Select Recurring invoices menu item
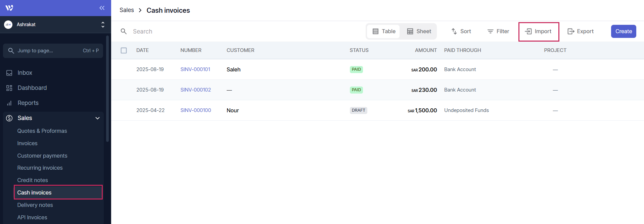 click(x=40, y=168)
